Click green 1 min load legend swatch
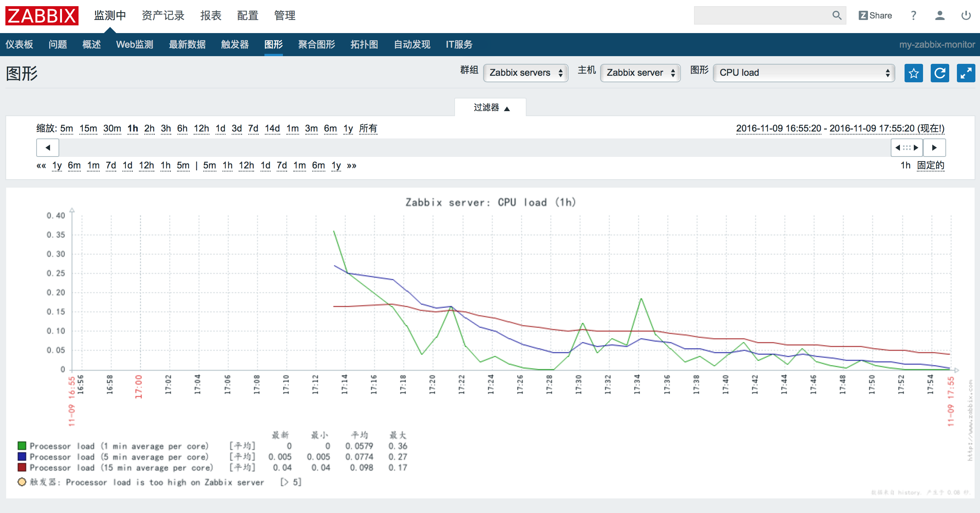 [x=22, y=446]
